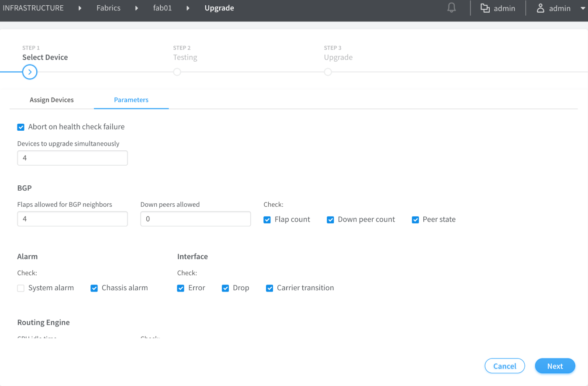Viewport: 588px width, 386px height.
Task: Enable the System alarm check
Action: pos(21,288)
